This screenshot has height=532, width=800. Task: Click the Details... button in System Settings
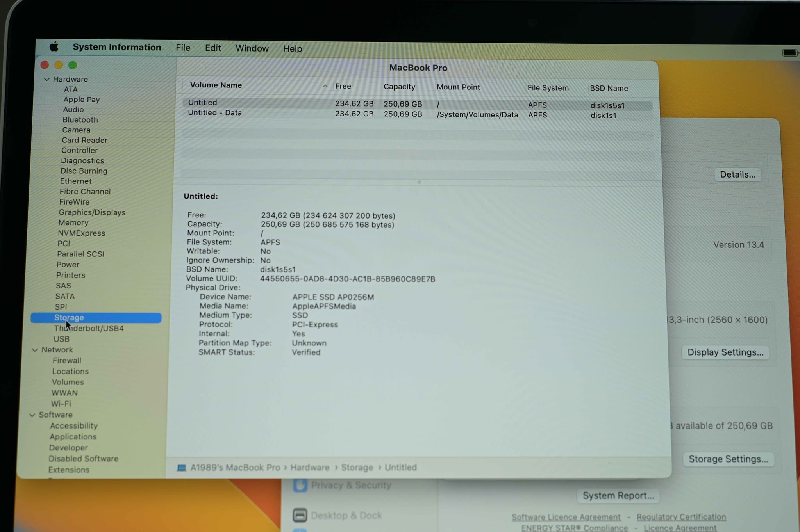738,174
